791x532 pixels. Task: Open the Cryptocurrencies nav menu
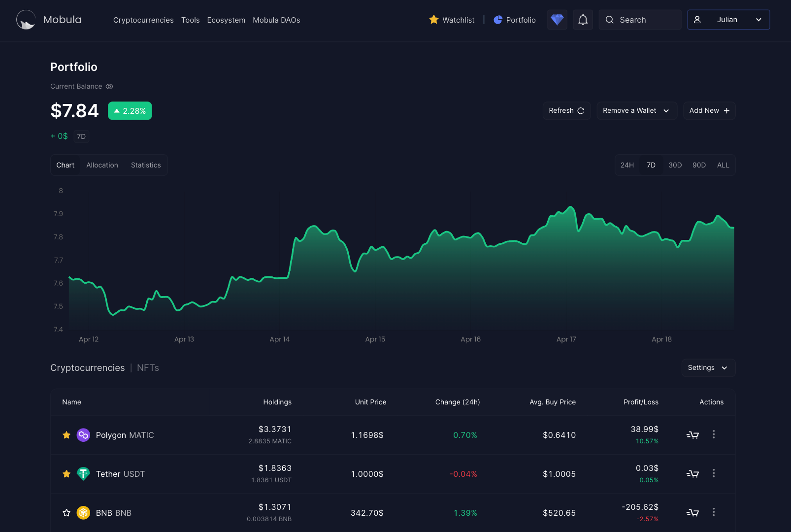[x=143, y=20]
